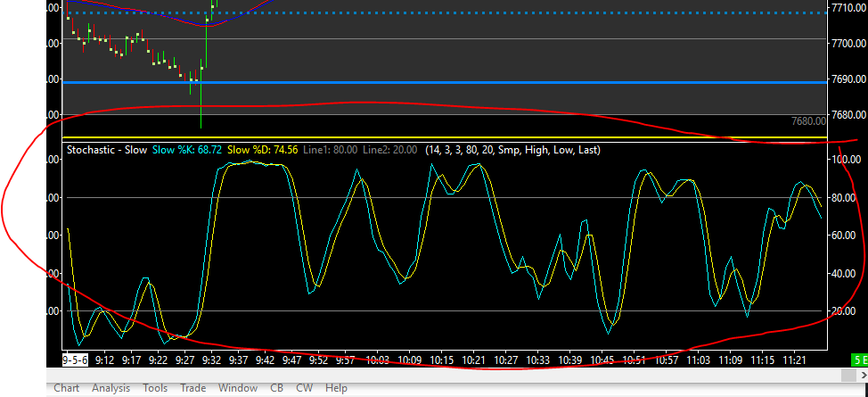Open the Help menu

[337, 388]
